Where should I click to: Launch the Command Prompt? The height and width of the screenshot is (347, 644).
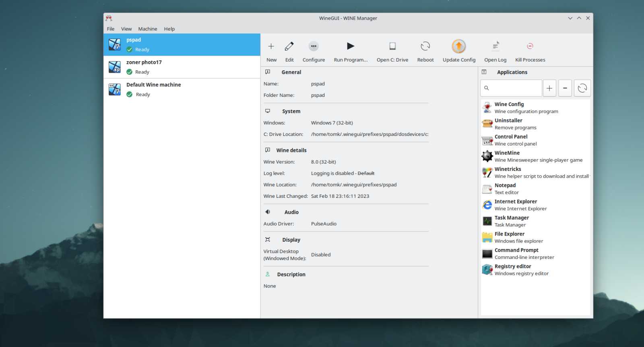535,254
